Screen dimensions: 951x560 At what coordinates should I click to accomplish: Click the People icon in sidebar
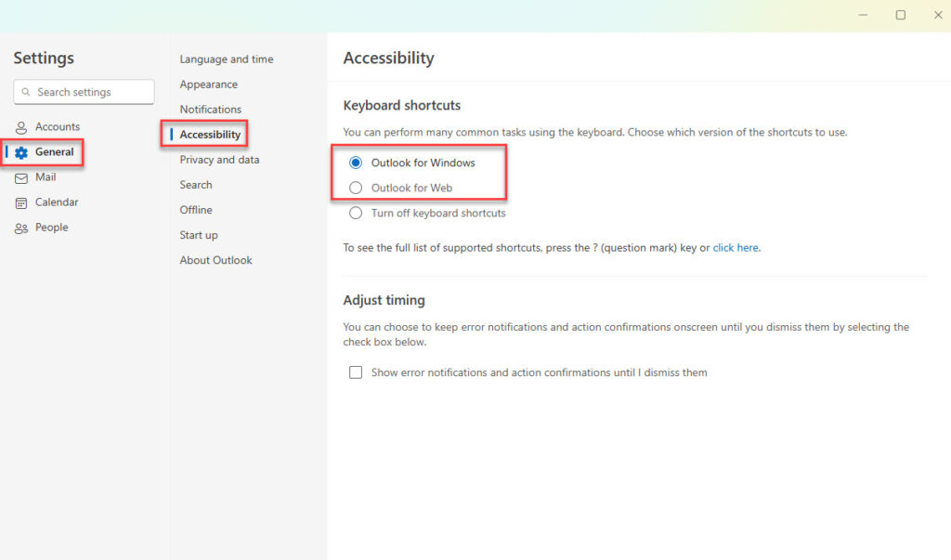(21, 228)
